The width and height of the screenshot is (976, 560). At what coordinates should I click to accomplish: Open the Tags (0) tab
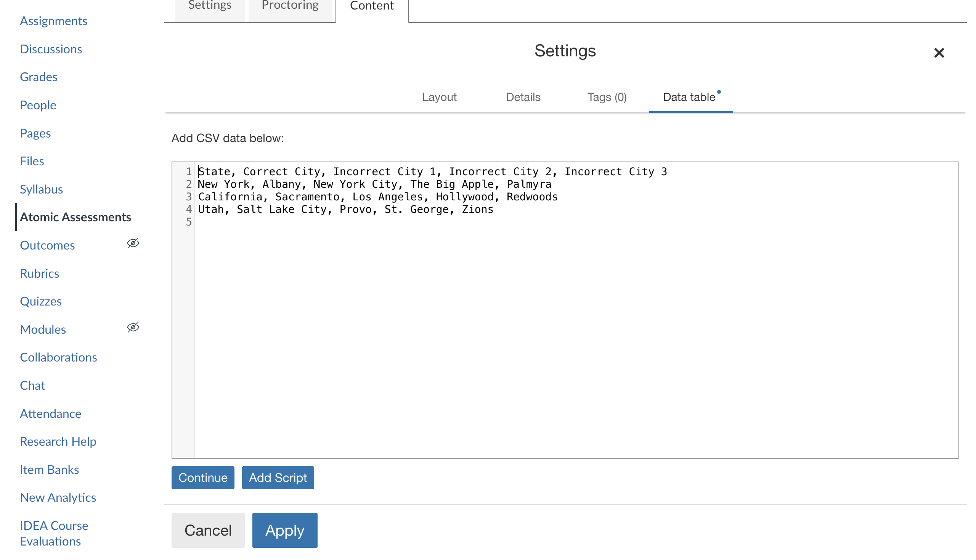[x=606, y=97]
